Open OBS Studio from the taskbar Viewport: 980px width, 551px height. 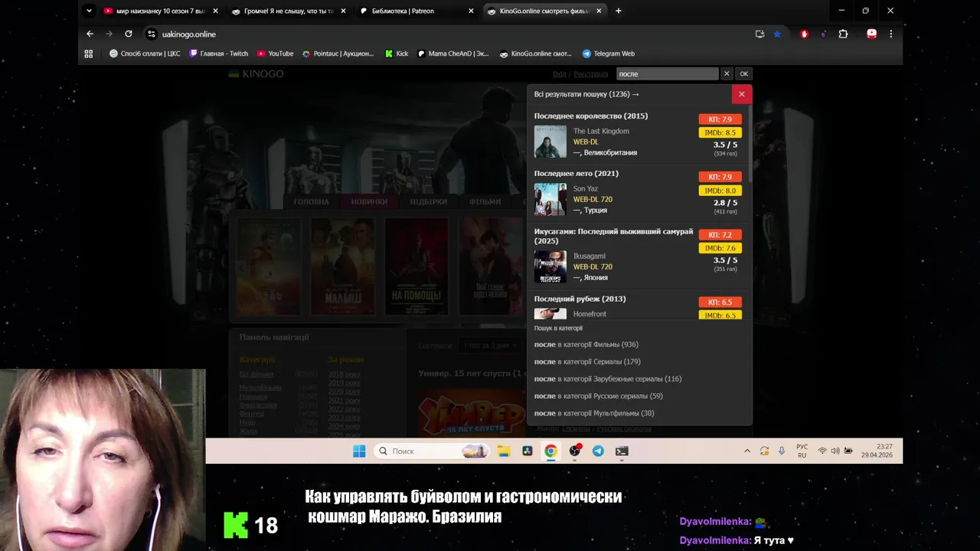[574, 451]
